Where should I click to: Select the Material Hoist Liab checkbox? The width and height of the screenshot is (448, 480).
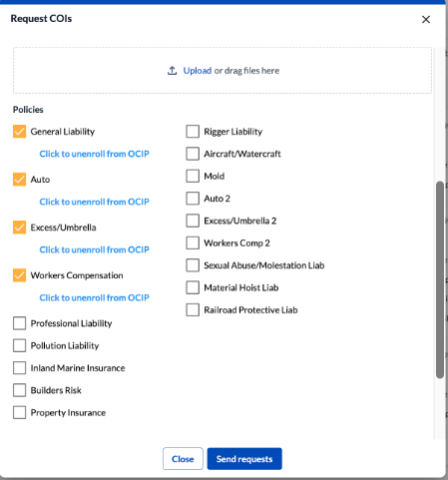(193, 287)
